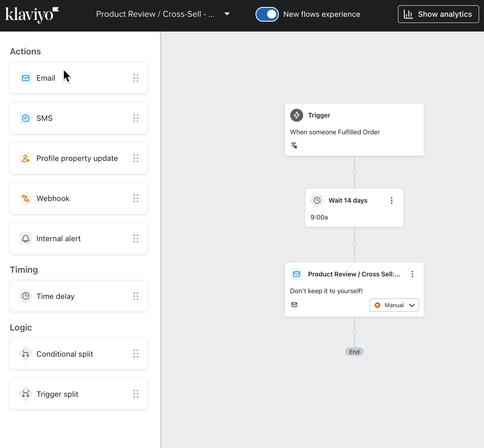
Task: Click the Conditional split icon
Action: [x=25, y=354]
